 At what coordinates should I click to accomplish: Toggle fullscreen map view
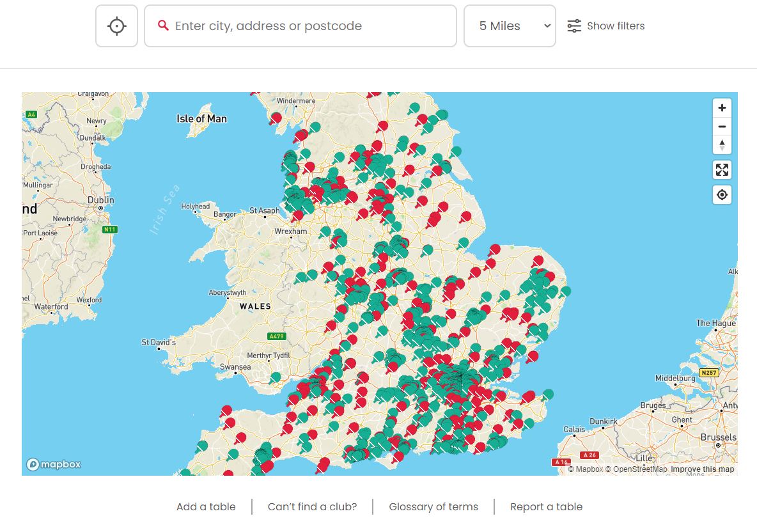pos(722,170)
